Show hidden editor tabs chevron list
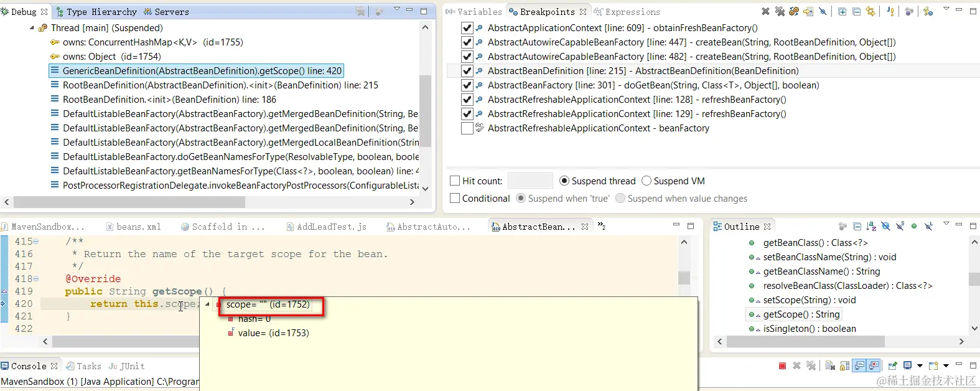Image resolution: width=980 pixels, height=391 pixels. [x=602, y=227]
